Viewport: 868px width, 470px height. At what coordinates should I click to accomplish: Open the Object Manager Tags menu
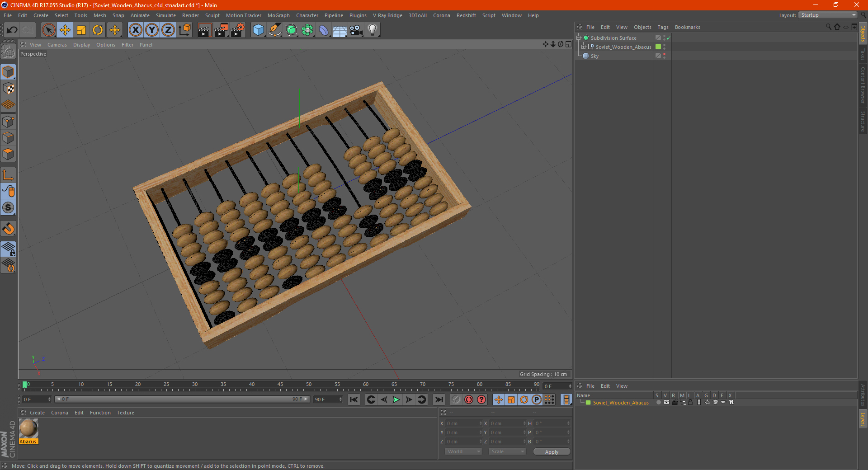663,27
